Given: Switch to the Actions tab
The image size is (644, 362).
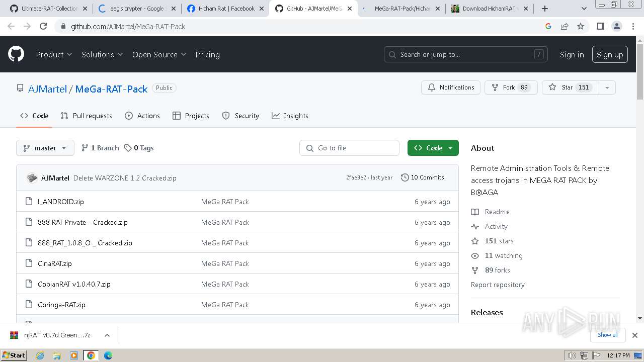Looking at the screenshot, I should coord(142,116).
